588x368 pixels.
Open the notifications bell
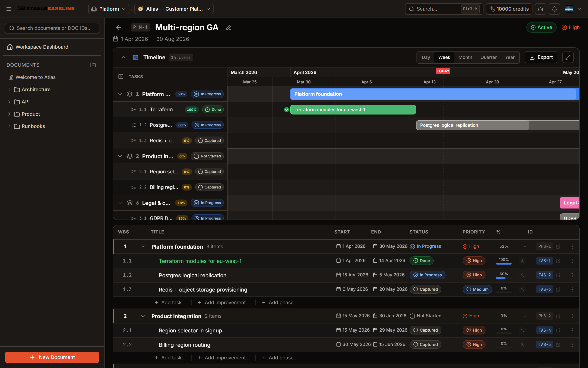click(x=554, y=9)
